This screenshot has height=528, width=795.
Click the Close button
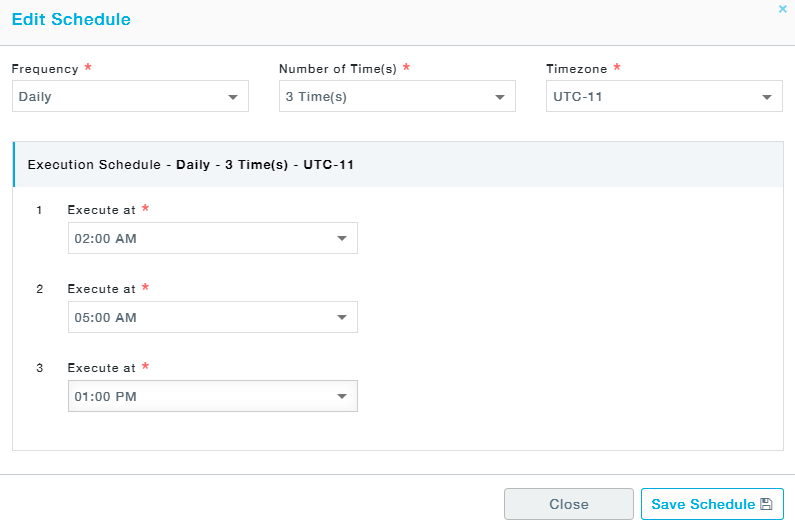pyautogui.click(x=569, y=504)
